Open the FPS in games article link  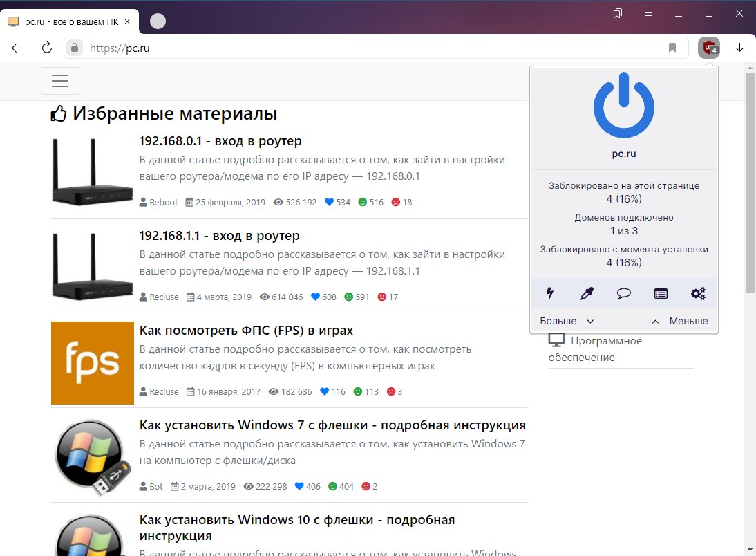246,331
